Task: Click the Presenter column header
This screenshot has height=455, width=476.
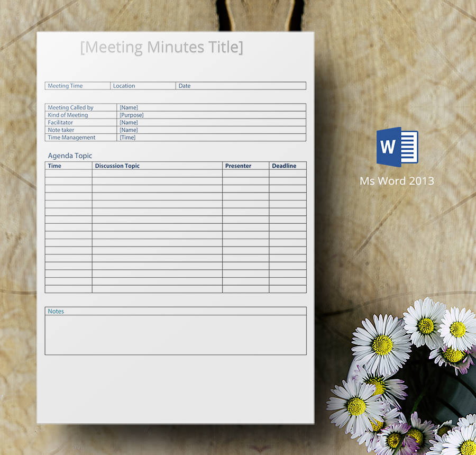Action: click(x=238, y=166)
